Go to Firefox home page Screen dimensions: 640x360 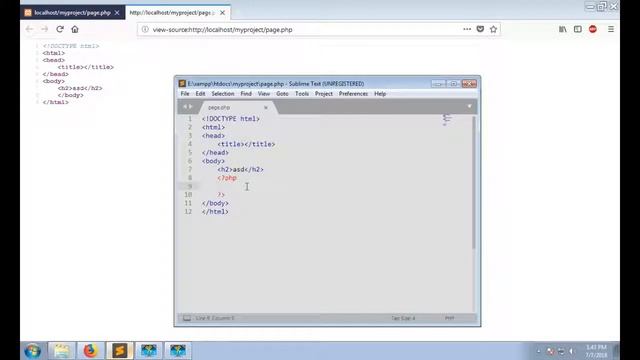[x=75, y=29]
